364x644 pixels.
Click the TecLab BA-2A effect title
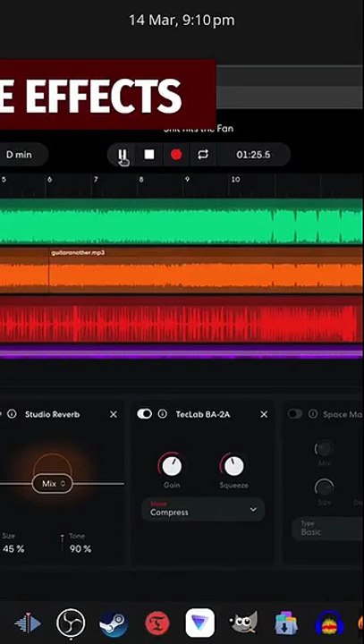[203, 414]
